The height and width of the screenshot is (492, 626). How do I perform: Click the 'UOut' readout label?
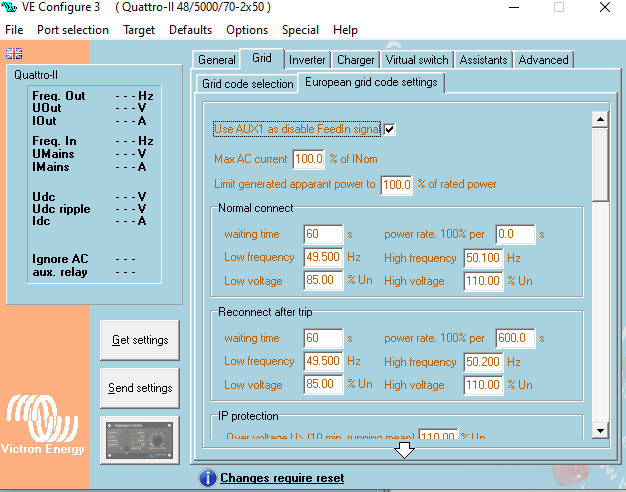pos(47,108)
